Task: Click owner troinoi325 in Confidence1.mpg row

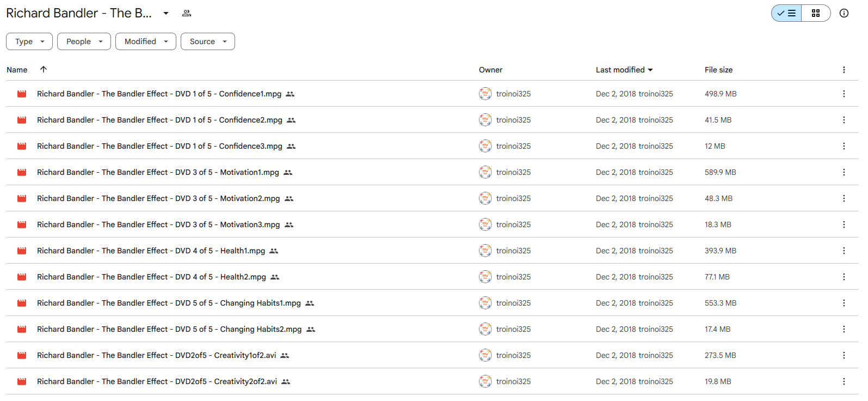Action: (513, 94)
